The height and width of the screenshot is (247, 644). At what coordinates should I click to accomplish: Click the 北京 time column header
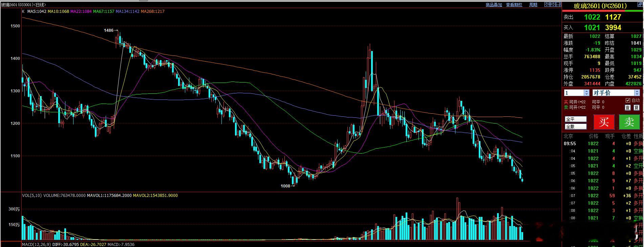pyautogui.click(x=568, y=136)
